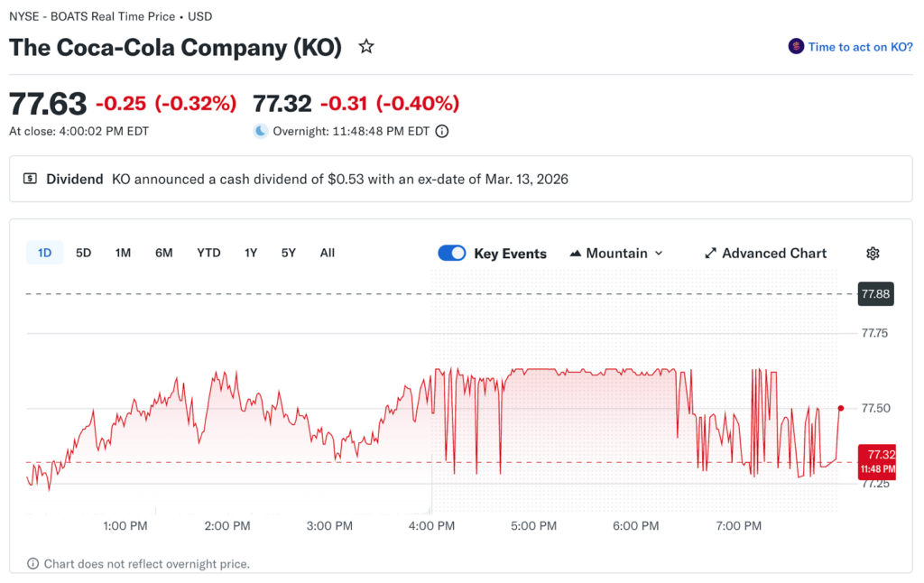Open the 'Time to act on KO?' link
The height and width of the screenshot is (583, 924).
(x=860, y=47)
